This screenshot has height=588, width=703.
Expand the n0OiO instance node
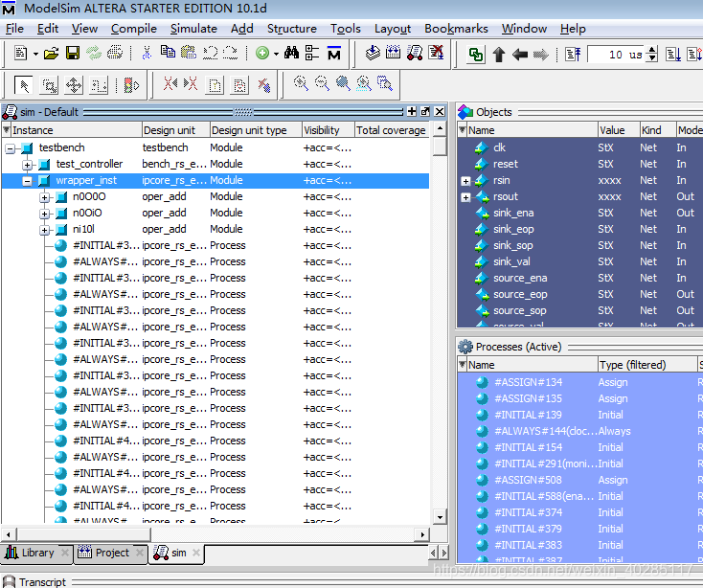[44, 214]
